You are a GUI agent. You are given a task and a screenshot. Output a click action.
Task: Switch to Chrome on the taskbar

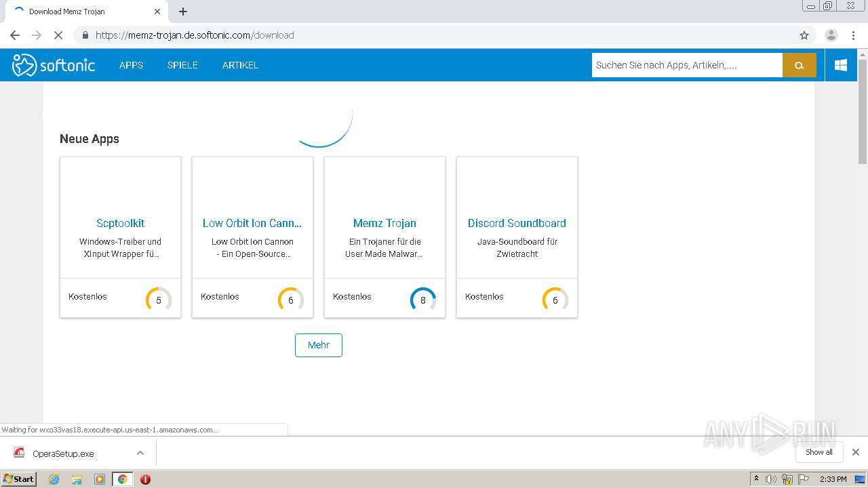click(x=123, y=479)
